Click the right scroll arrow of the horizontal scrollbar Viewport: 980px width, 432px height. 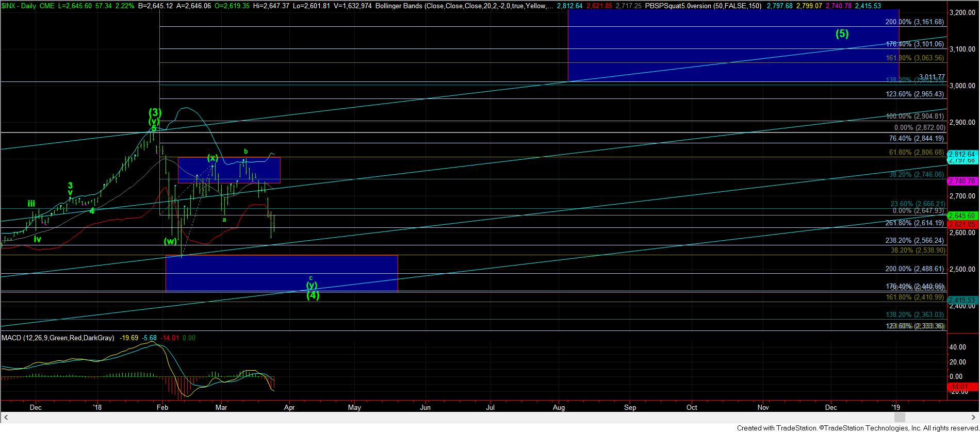[x=974, y=418]
